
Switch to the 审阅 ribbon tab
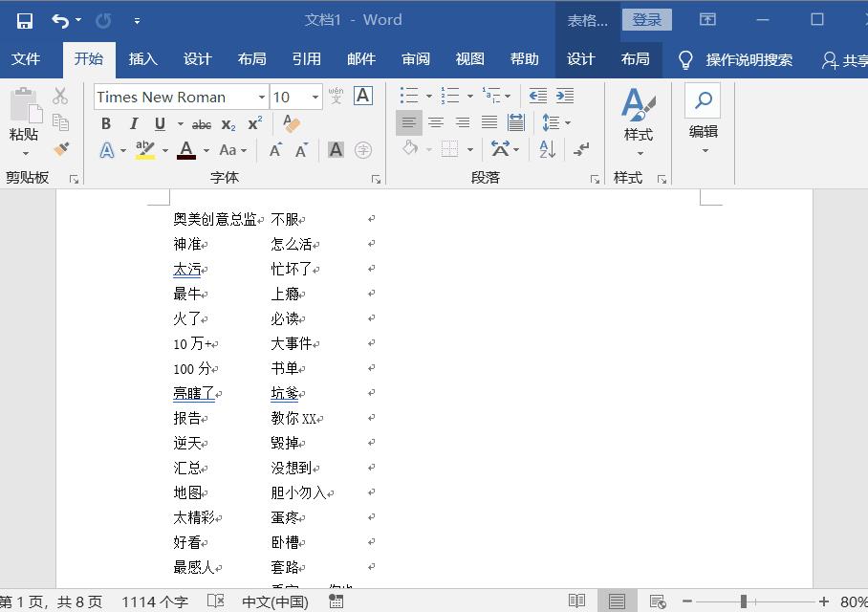point(416,58)
